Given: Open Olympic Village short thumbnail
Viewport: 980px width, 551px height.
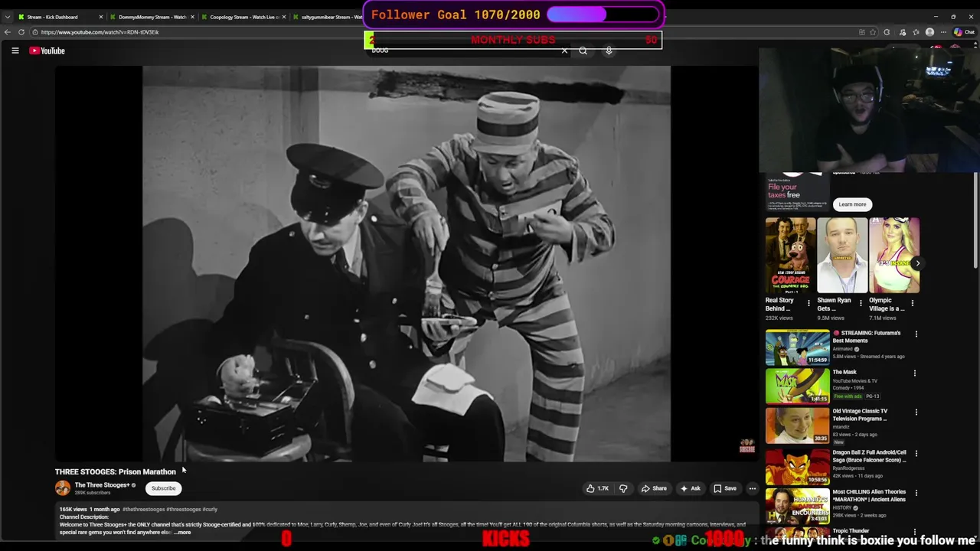Looking at the screenshot, I should pos(894,255).
